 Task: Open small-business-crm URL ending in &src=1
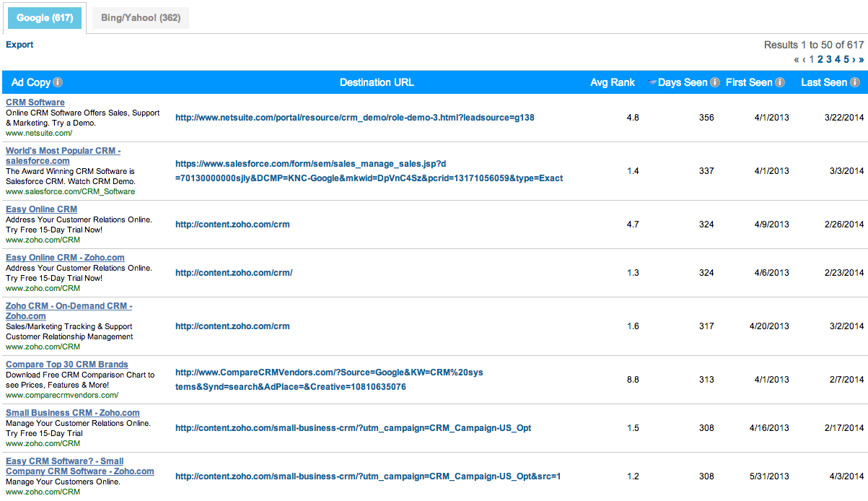[x=368, y=476]
